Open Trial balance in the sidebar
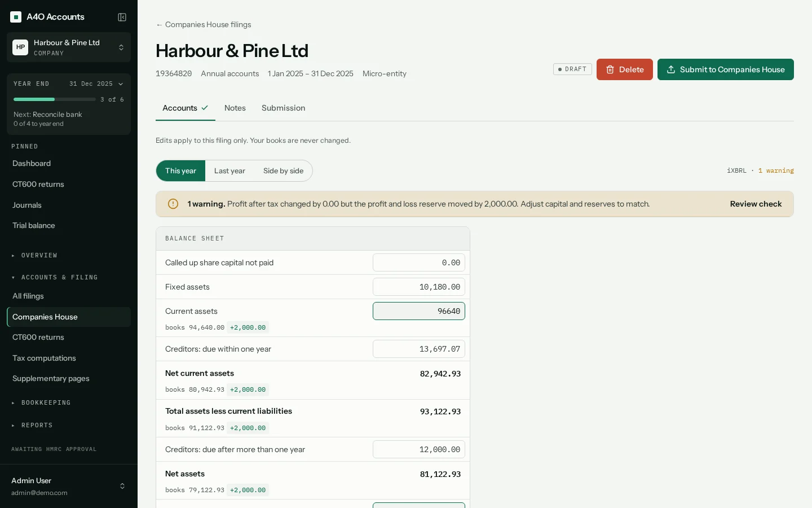Viewport: 812px width, 508px height. click(69, 225)
